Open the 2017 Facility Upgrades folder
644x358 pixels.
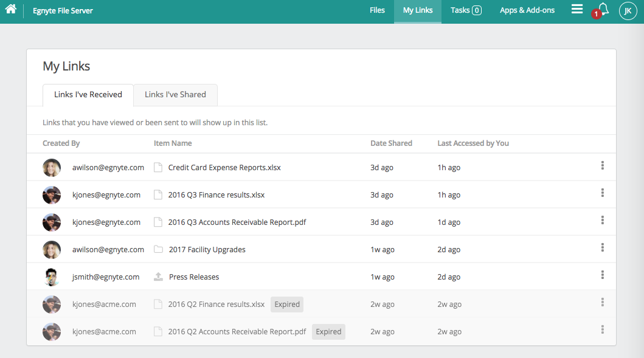pyautogui.click(x=207, y=250)
